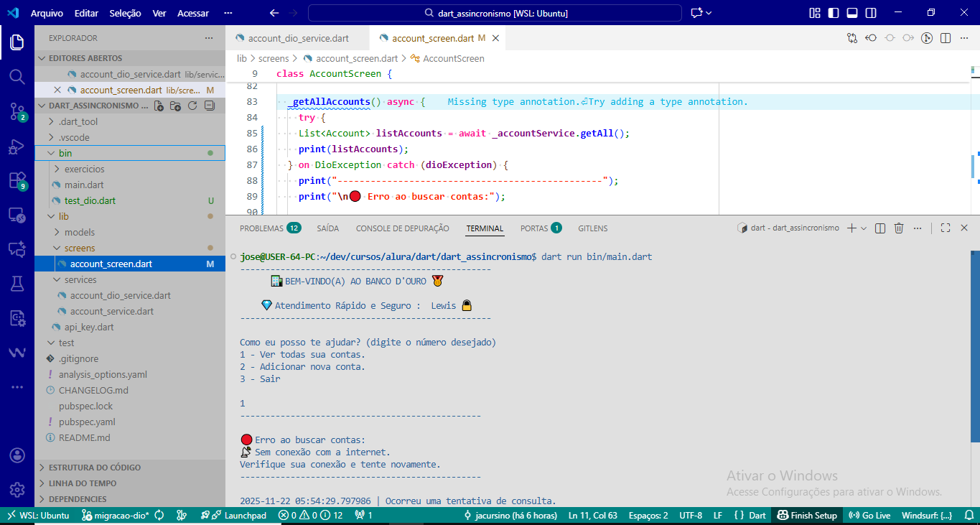
Task: Toggle the secondary sidebar visibility
Action: coord(870,13)
